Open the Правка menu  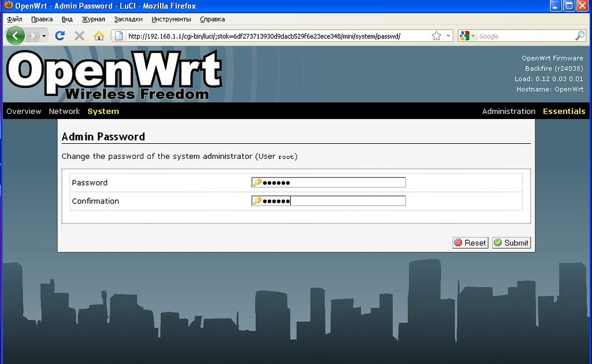point(42,19)
